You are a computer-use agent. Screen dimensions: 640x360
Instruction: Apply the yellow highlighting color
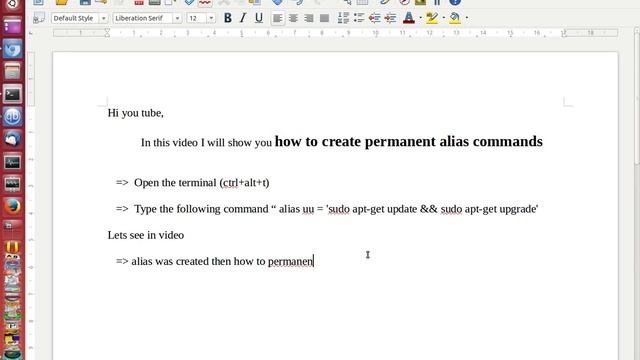(432, 18)
